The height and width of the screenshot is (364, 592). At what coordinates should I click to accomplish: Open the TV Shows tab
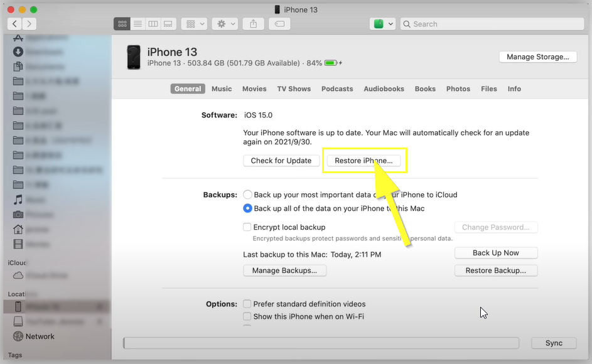pyautogui.click(x=294, y=88)
